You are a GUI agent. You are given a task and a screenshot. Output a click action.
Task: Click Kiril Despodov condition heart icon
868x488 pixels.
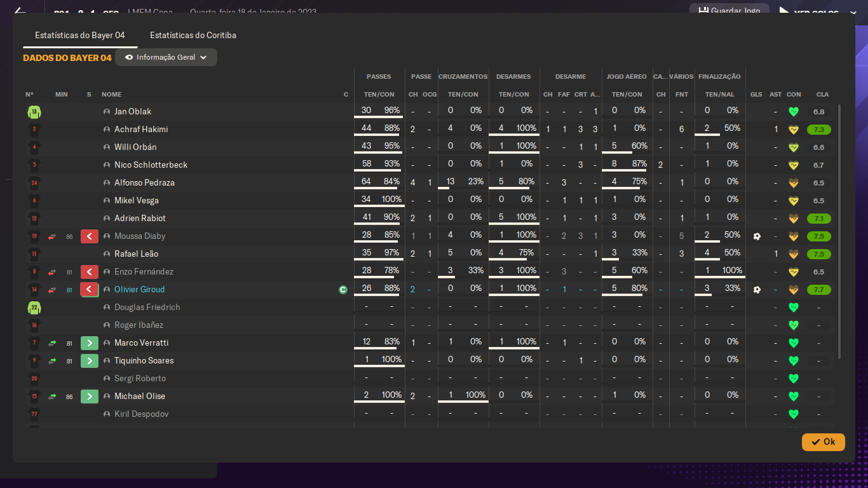(793, 414)
